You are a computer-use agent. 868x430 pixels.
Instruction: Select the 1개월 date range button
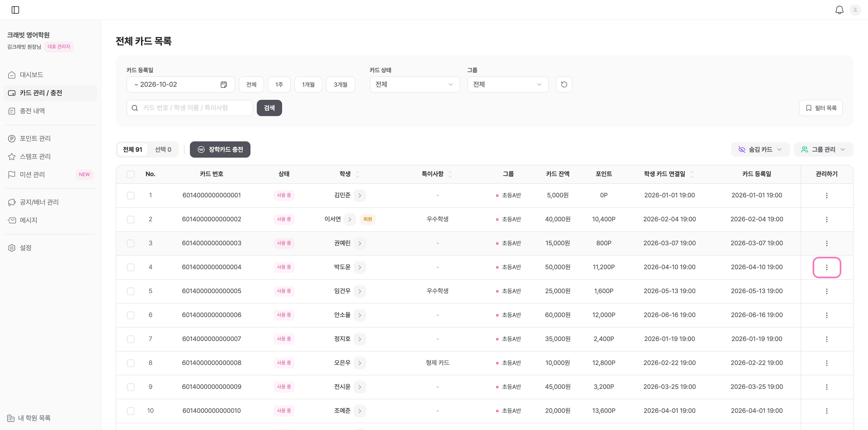[x=308, y=84]
